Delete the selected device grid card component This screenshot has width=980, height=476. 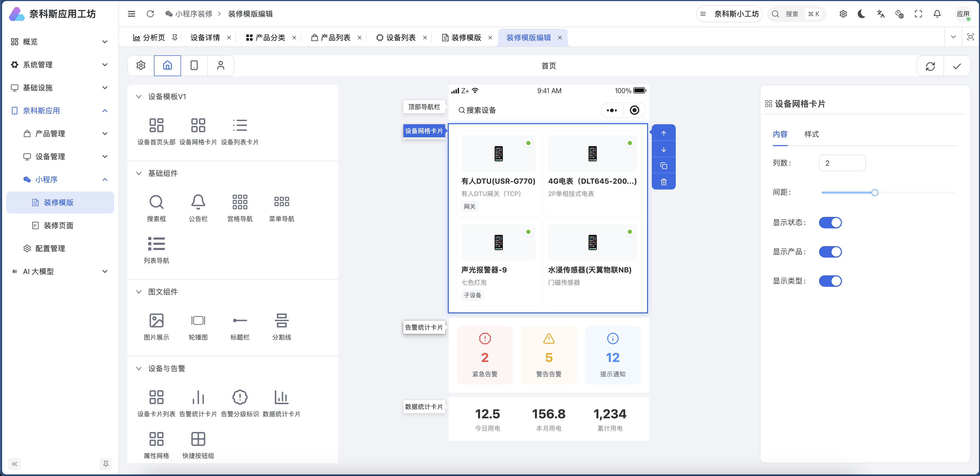click(x=664, y=181)
